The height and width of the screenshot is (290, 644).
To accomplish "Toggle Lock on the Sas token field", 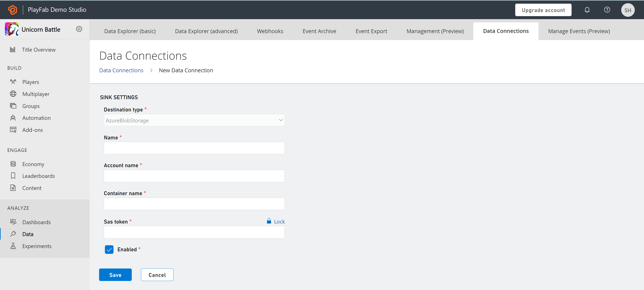I will tap(276, 221).
